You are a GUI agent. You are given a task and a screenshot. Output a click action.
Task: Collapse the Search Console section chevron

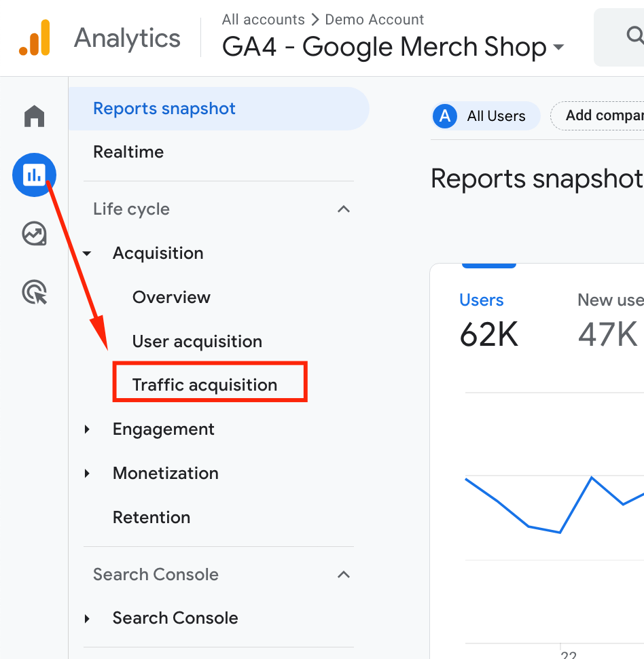[344, 575]
